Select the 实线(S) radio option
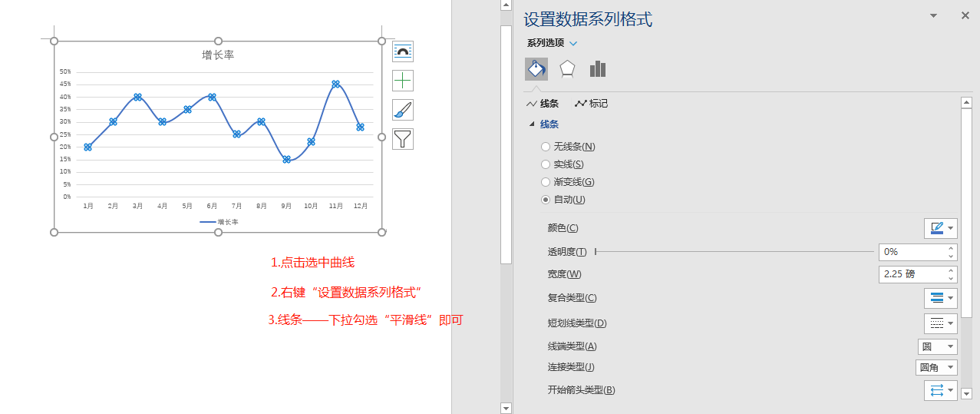The height and width of the screenshot is (414, 980). tap(546, 164)
